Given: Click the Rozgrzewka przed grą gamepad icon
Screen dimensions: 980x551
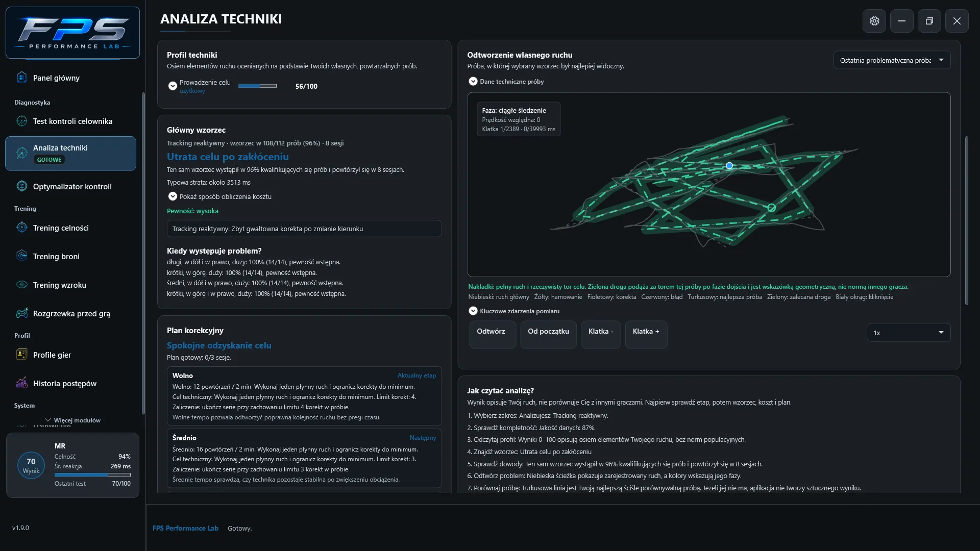Looking at the screenshot, I should [x=21, y=313].
